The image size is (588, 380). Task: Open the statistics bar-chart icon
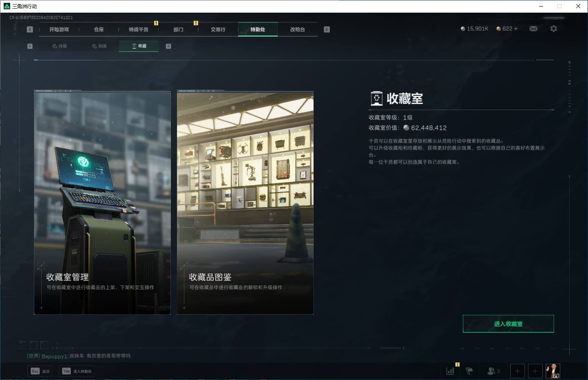click(x=450, y=371)
